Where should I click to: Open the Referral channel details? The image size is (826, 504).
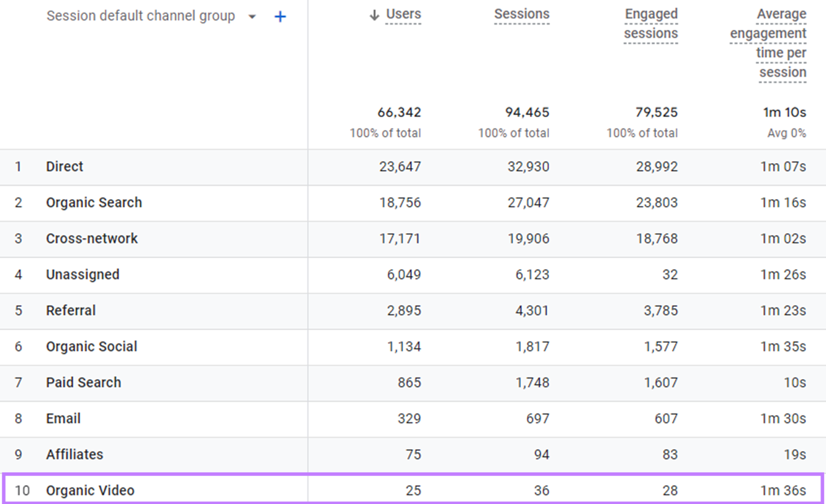click(x=71, y=310)
